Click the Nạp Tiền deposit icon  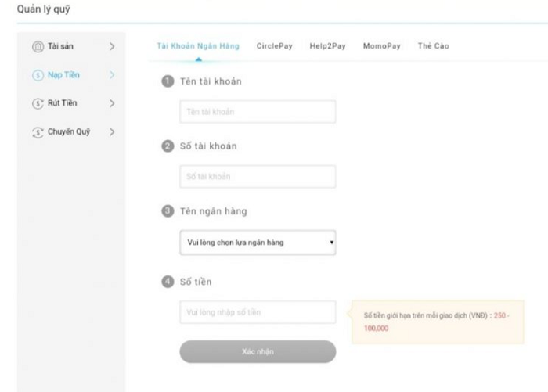(x=38, y=75)
